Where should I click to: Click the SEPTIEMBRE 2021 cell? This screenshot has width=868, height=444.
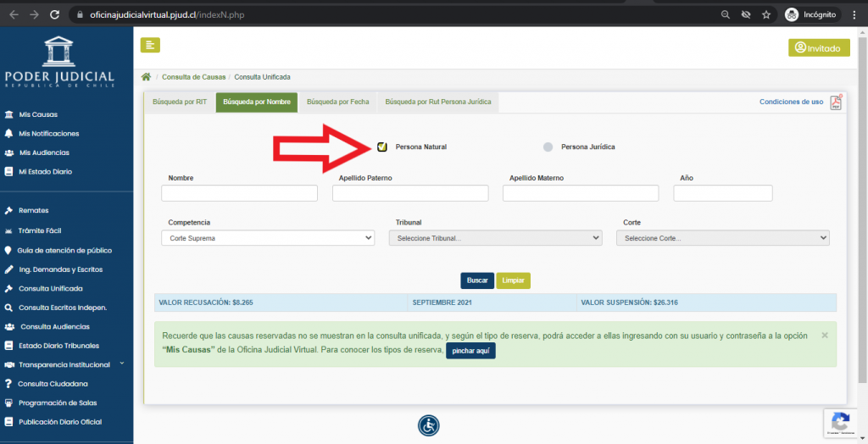[492, 302]
